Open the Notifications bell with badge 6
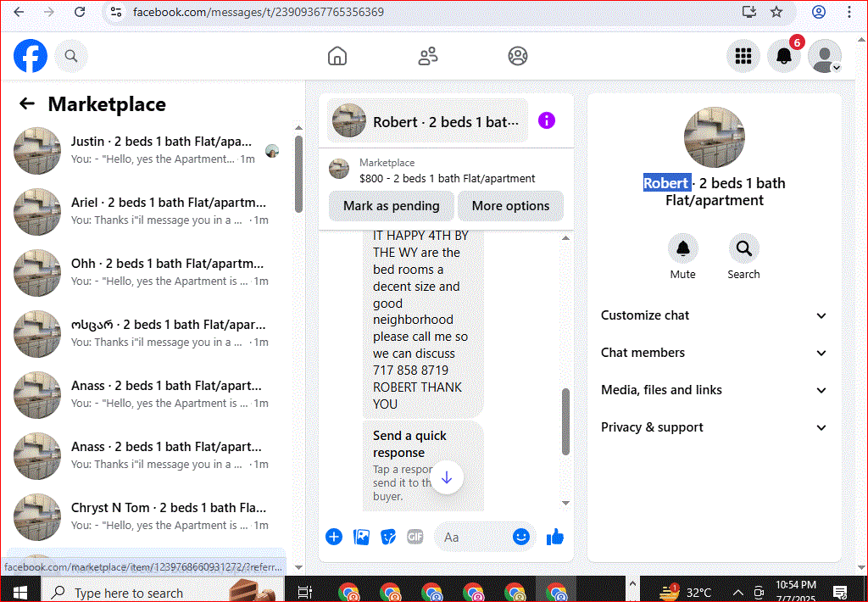868x602 pixels. [x=784, y=56]
